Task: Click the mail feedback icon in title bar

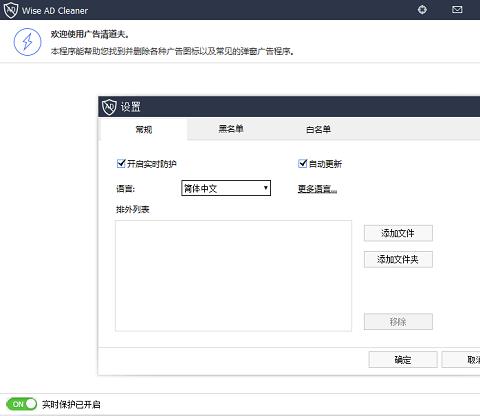Action: (x=457, y=10)
